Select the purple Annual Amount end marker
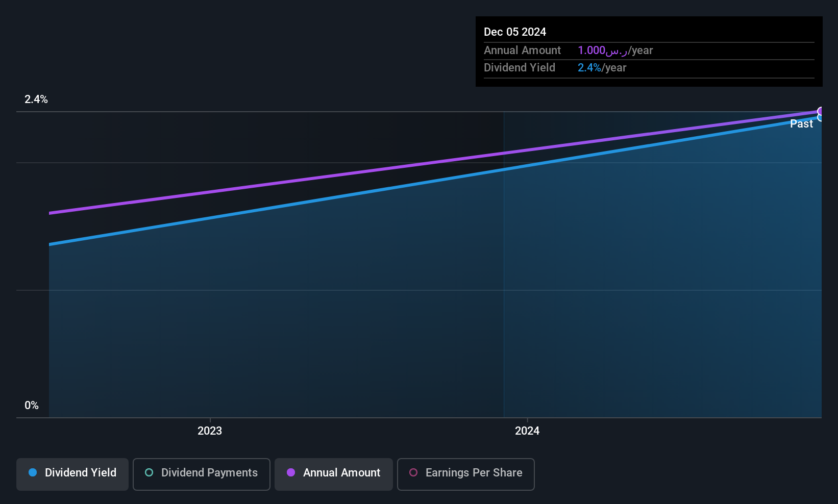838x504 pixels. 821,111
